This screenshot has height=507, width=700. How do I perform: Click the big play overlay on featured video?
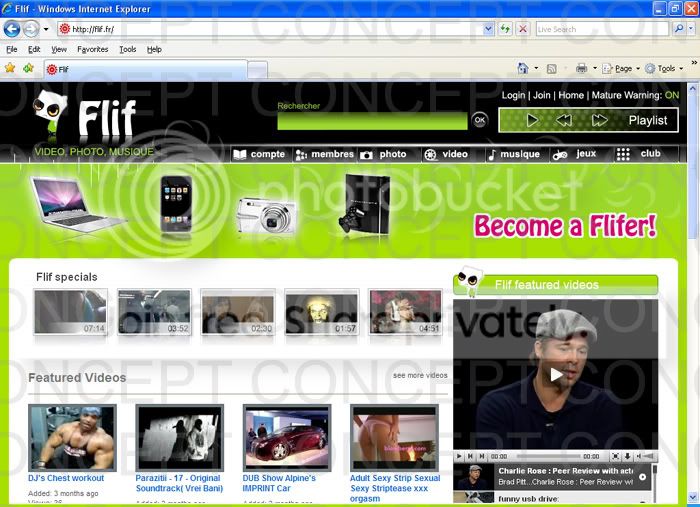pyautogui.click(x=556, y=374)
